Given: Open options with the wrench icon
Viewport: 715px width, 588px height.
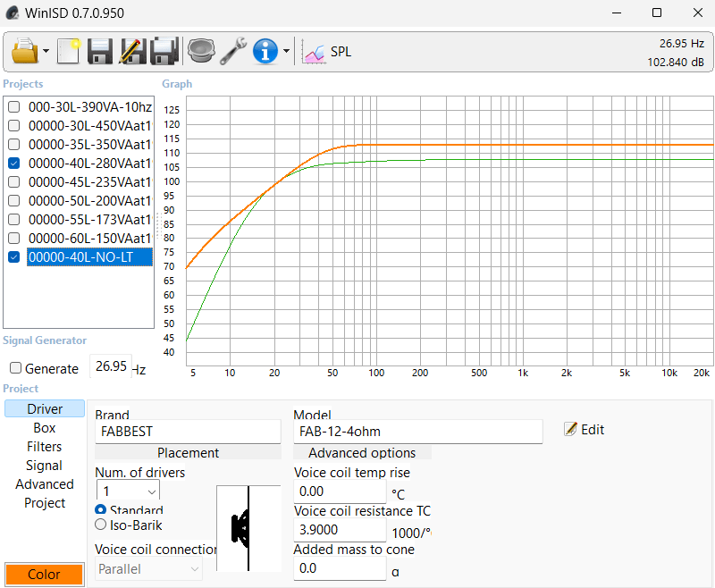Looking at the screenshot, I should [x=233, y=51].
